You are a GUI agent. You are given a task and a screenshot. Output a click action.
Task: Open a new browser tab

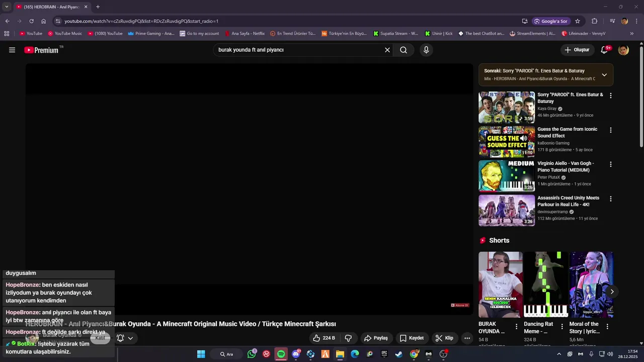coord(98,7)
